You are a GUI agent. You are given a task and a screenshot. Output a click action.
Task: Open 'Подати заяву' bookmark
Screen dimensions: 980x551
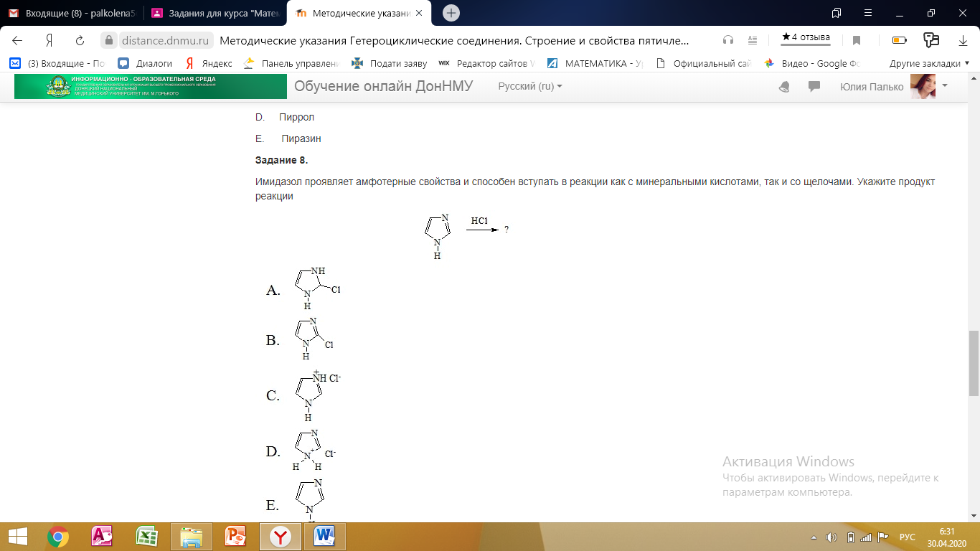[389, 63]
